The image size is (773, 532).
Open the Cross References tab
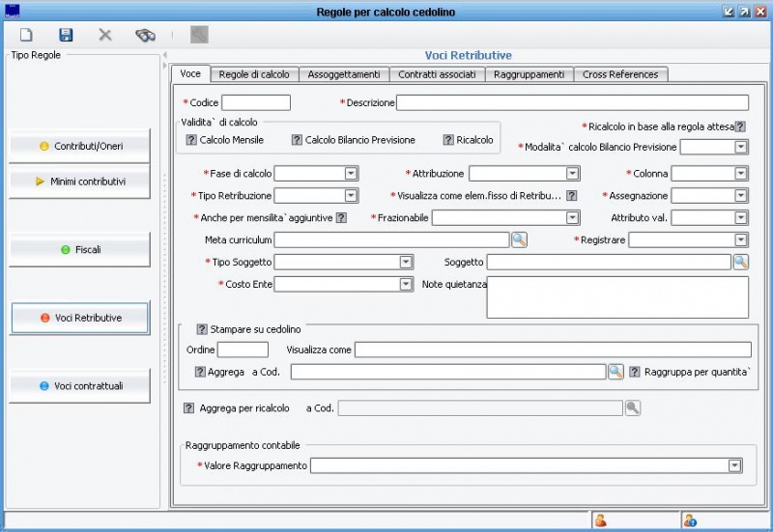tap(620, 74)
